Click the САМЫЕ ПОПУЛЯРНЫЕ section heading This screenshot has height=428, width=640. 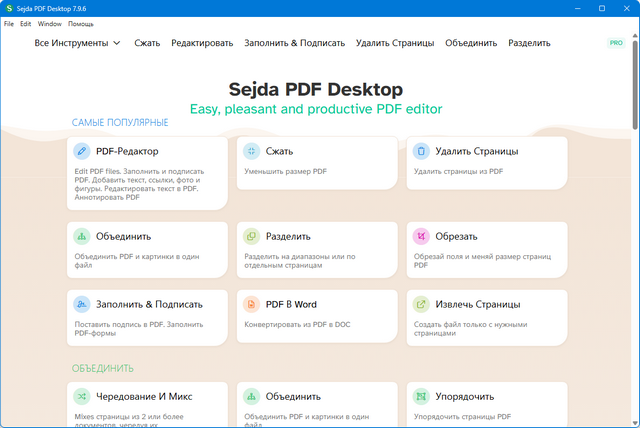tap(120, 122)
